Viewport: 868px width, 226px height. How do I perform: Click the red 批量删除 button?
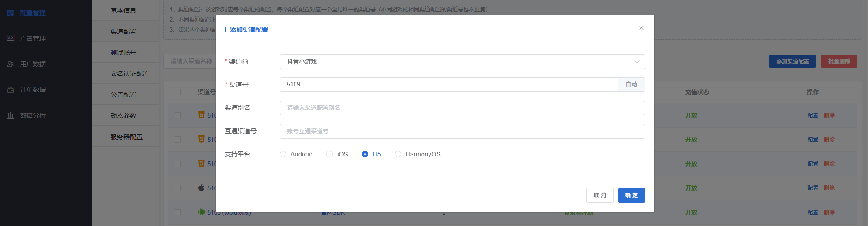pyautogui.click(x=839, y=61)
